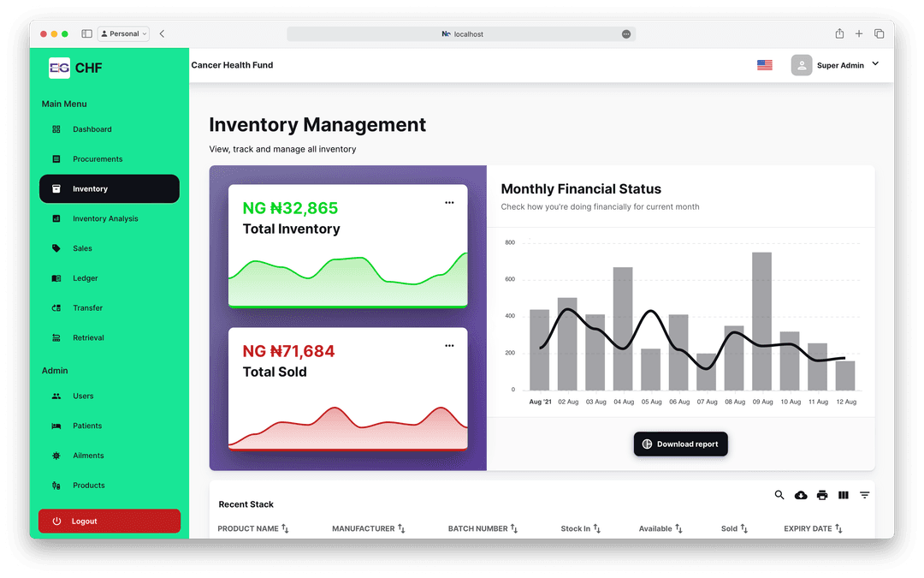Click the US flag language icon
Image resolution: width=924 pixels, height=578 pixels.
(765, 65)
